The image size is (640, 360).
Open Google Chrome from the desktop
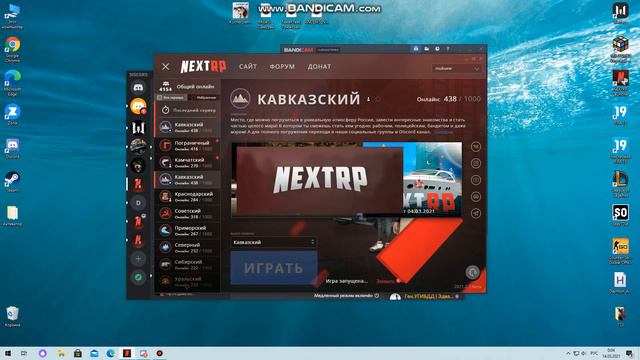12,49
